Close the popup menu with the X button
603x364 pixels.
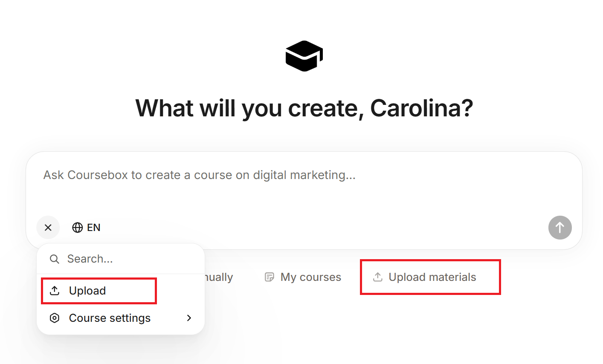(x=48, y=228)
